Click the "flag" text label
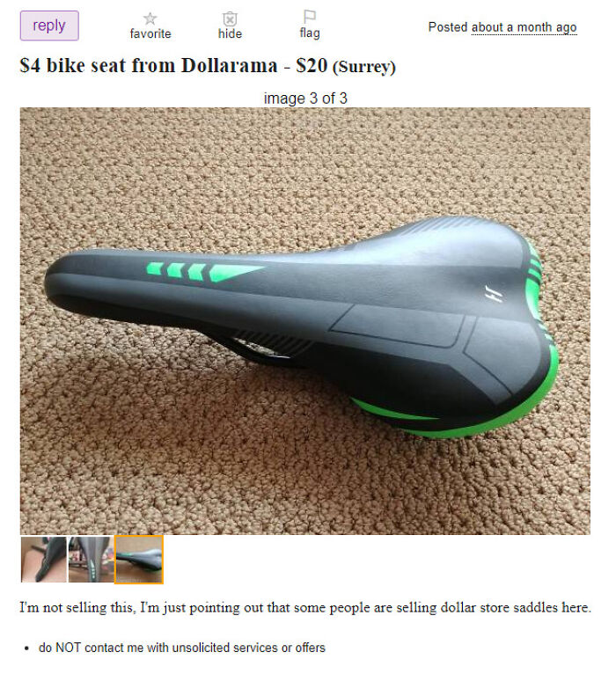The width and height of the screenshot is (616, 689). pos(310,33)
